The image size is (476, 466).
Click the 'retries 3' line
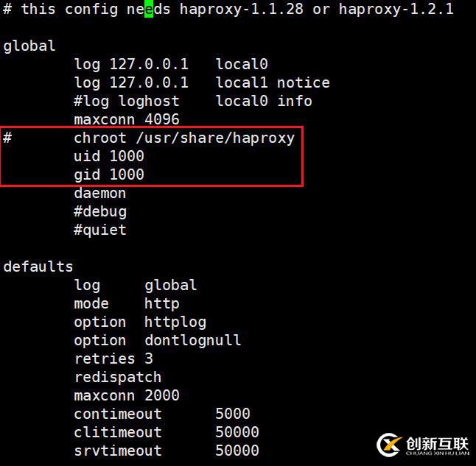coord(113,359)
